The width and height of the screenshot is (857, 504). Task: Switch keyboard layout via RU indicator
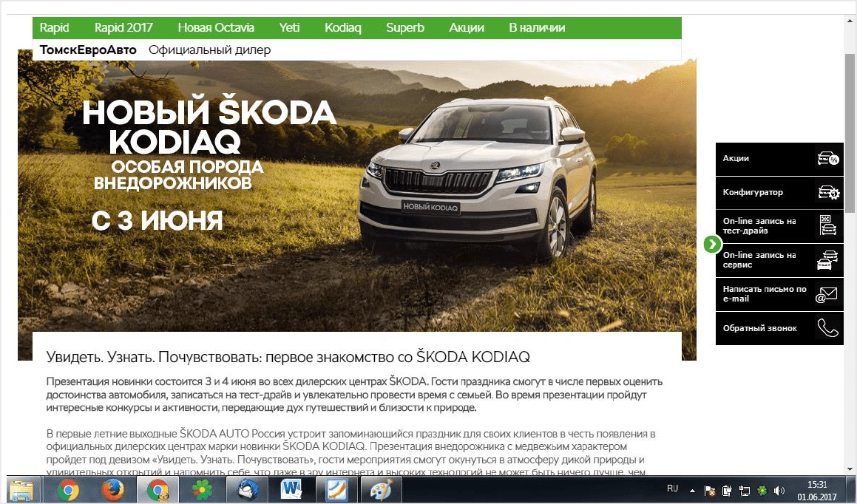pos(673,488)
